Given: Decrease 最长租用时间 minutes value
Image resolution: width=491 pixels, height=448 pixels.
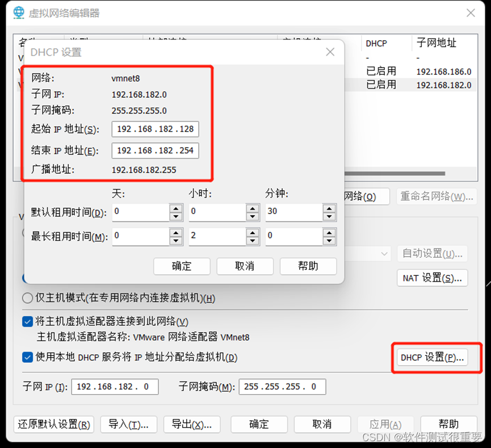Looking at the screenshot, I should point(329,241).
